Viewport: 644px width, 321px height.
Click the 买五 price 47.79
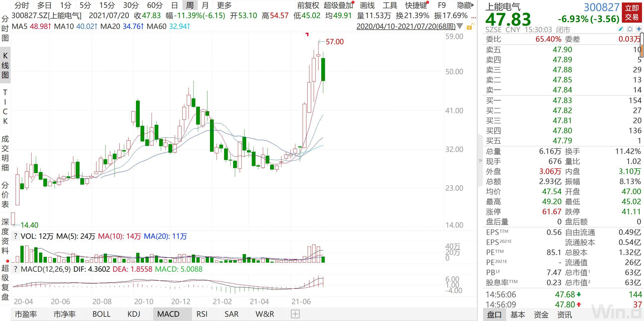click(x=562, y=141)
